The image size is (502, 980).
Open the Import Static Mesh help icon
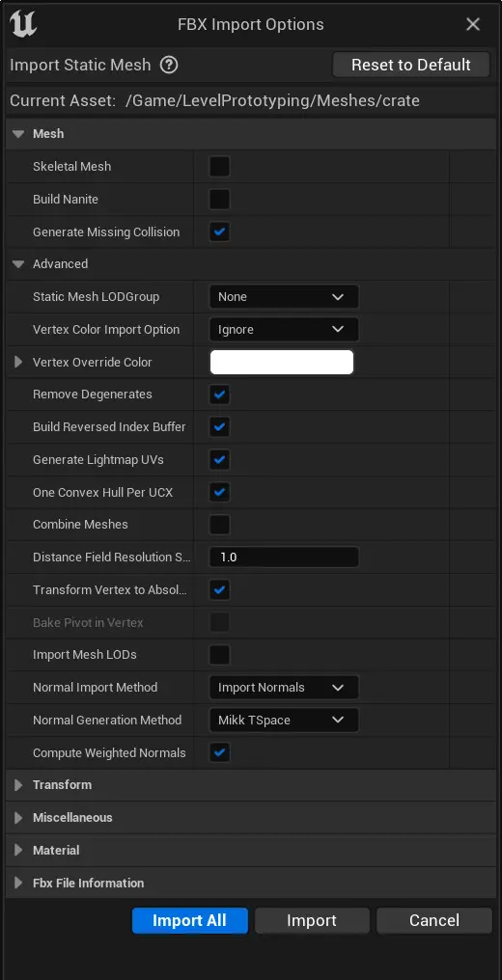click(x=169, y=65)
